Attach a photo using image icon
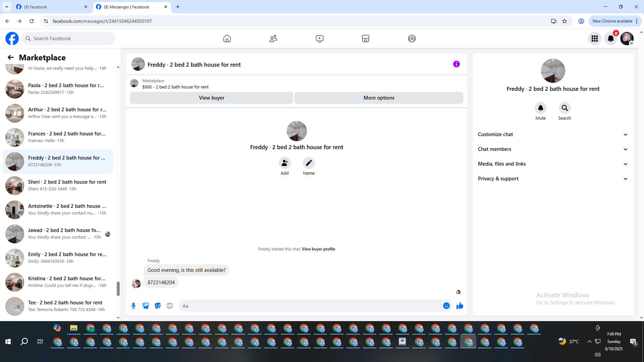The image size is (644, 362). click(x=146, y=306)
